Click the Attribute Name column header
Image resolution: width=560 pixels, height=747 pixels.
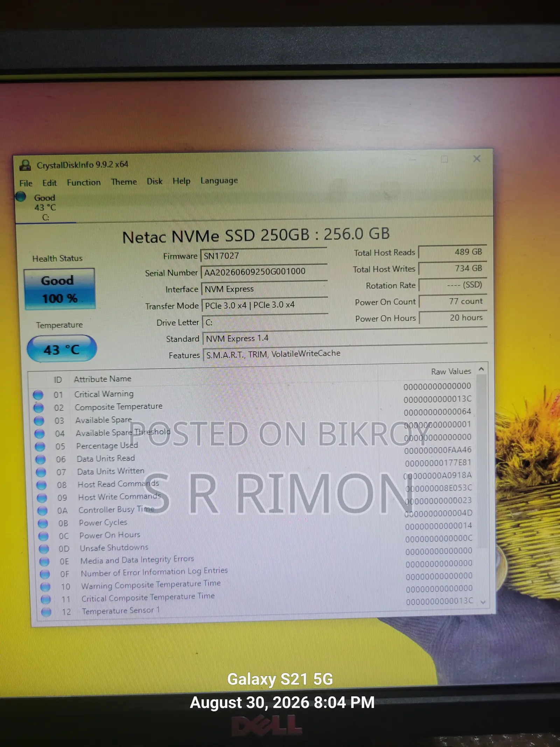point(103,379)
